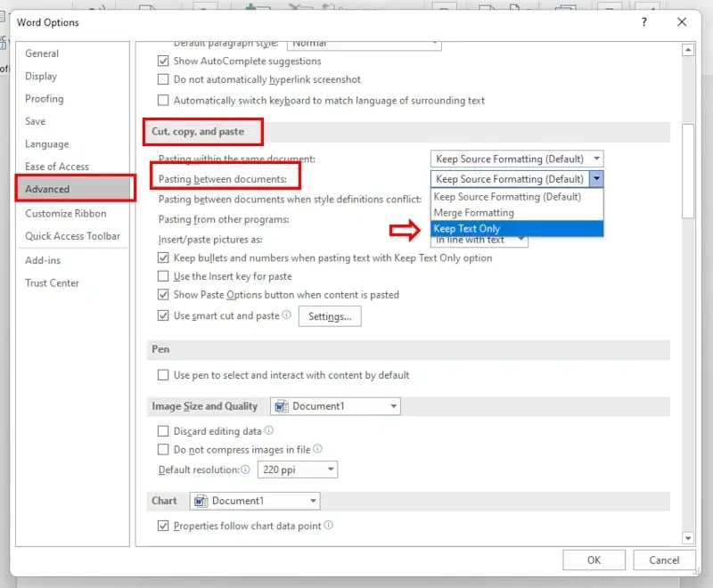Select Display in the options sidebar
Image resolution: width=713 pixels, height=588 pixels.
(x=42, y=76)
